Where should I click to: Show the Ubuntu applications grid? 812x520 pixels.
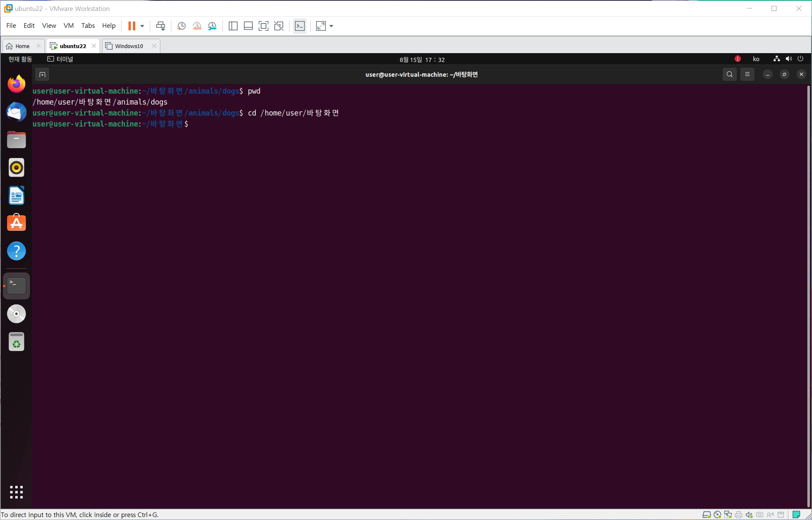point(16,492)
